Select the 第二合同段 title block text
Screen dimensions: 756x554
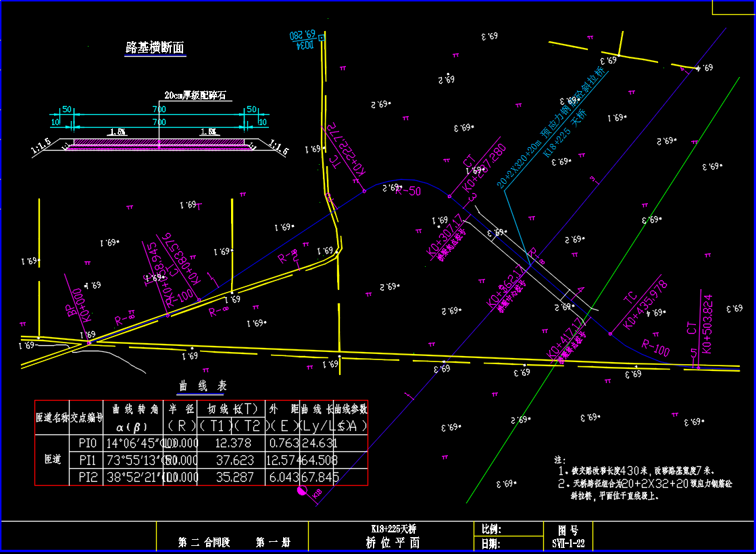coord(205,543)
